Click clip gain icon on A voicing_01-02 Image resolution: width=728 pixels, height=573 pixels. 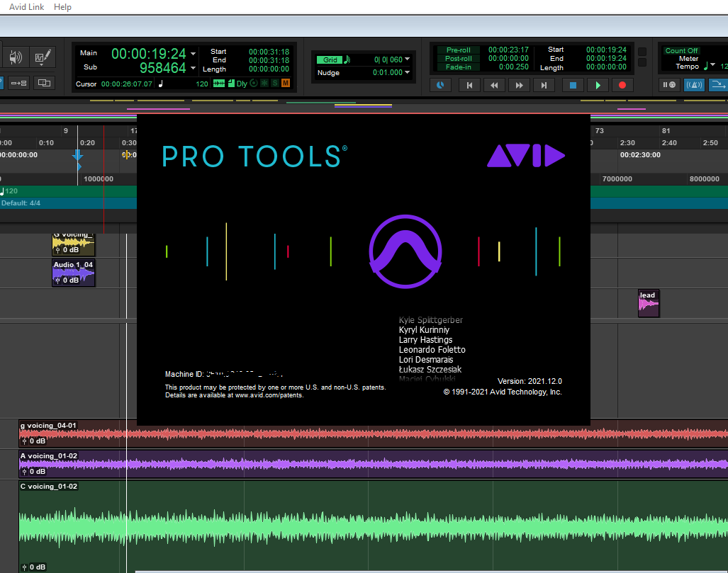pyautogui.click(x=25, y=472)
